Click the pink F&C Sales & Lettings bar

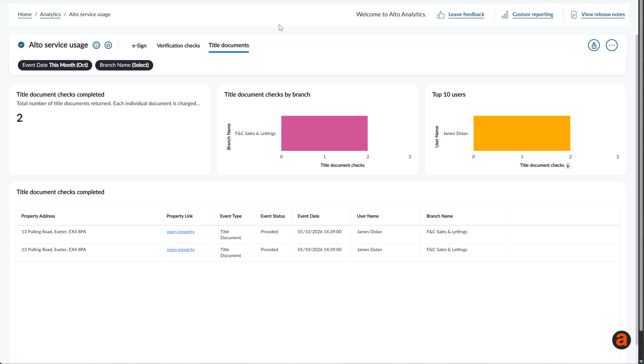click(324, 133)
